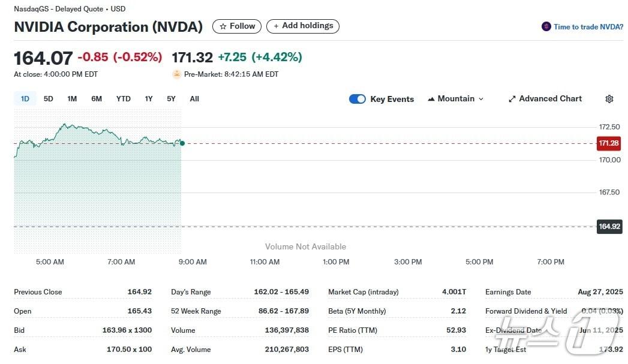Image resolution: width=628 pixels, height=364 pixels.
Task: Switch chart to 1Y range
Action: (x=149, y=99)
